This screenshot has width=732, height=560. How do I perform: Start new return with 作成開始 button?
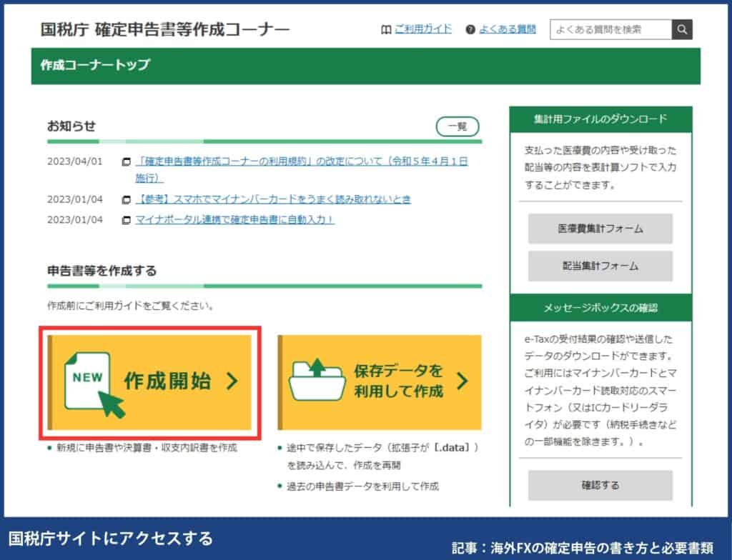click(149, 382)
